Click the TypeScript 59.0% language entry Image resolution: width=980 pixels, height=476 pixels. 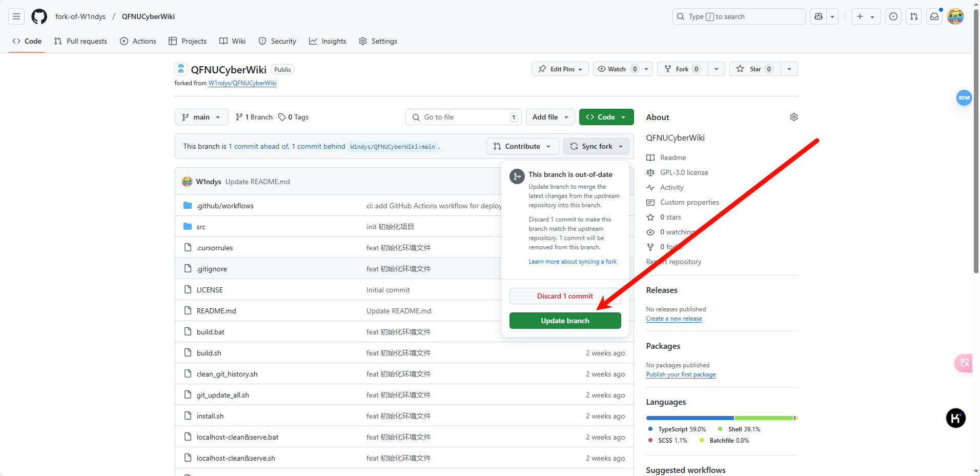point(677,429)
